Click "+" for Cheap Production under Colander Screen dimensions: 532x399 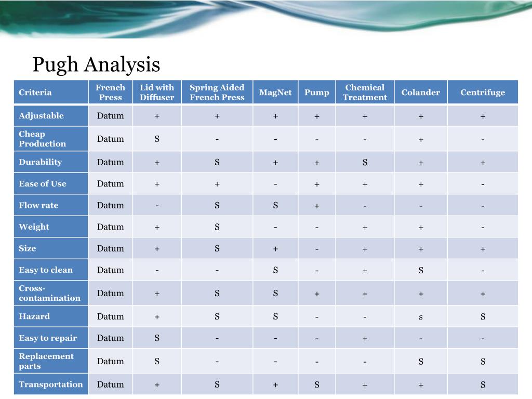coord(421,139)
